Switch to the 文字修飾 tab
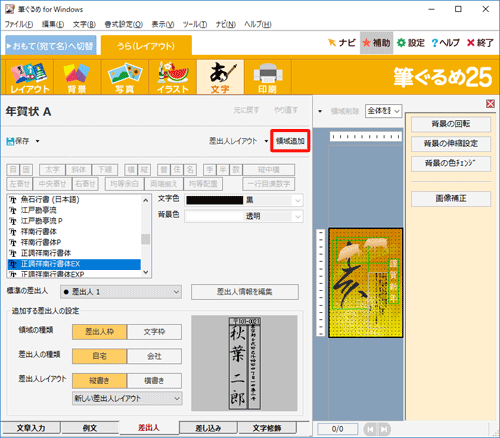Screen dimensions: 500x438 tap(267, 428)
